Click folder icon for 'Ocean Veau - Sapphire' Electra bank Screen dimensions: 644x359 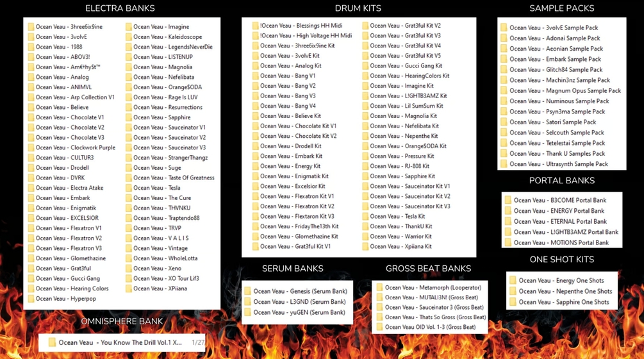129,117
